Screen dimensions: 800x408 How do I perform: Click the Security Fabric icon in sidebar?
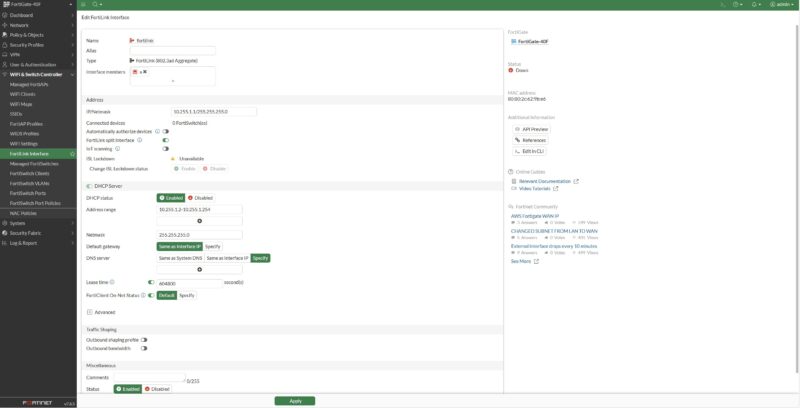click(5, 233)
